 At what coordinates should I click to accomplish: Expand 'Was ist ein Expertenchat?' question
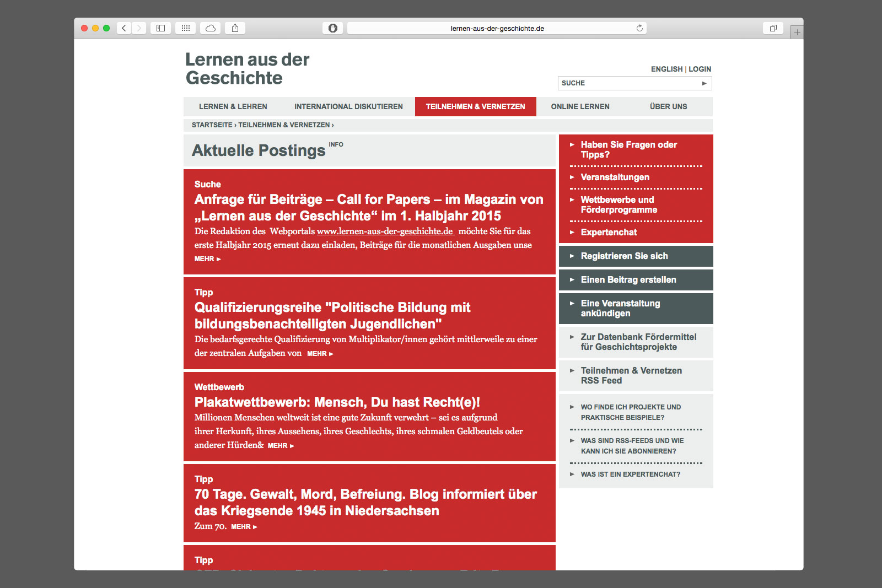[630, 474]
